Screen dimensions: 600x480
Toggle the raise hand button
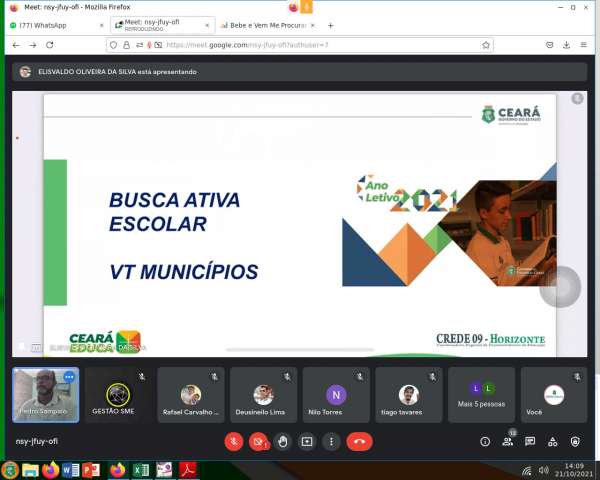click(283, 441)
